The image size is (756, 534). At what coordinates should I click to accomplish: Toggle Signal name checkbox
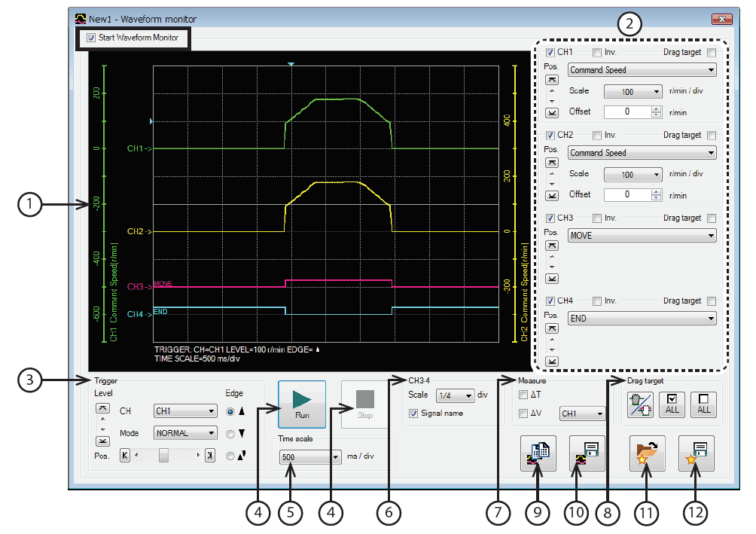tap(413, 413)
